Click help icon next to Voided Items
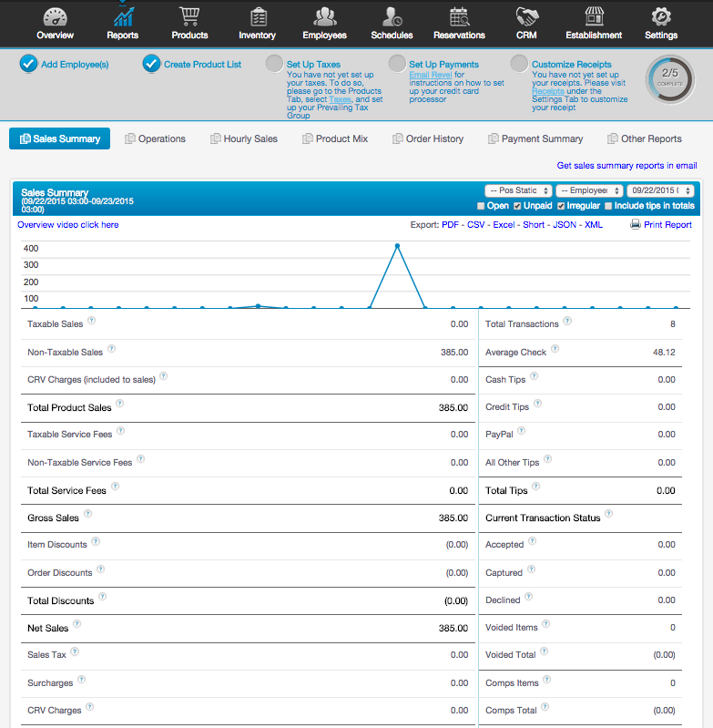Screen dimensions: 713x728 coord(546,624)
